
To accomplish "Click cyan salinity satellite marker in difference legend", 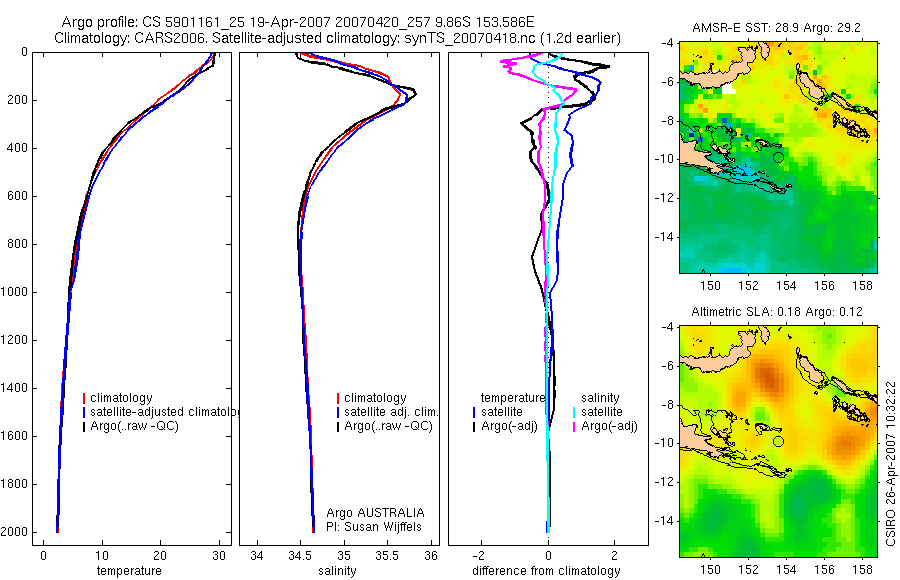I will (x=574, y=412).
